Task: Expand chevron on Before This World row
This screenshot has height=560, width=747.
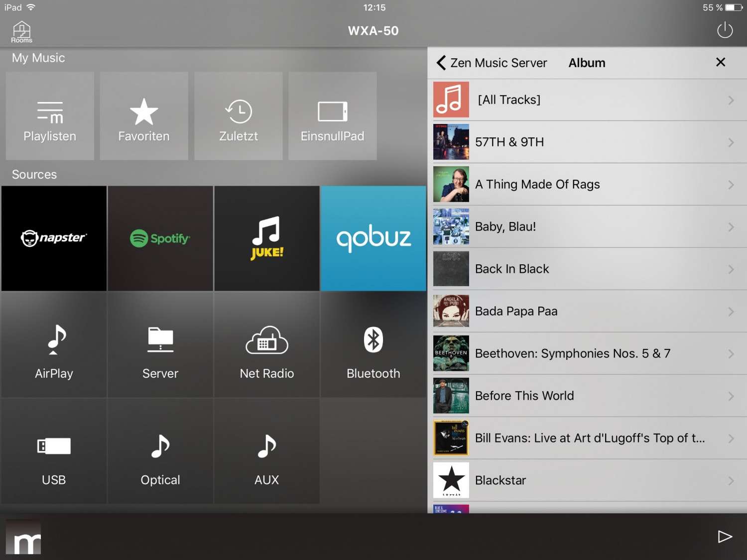Action: pyautogui.click(x=731, y=396)
